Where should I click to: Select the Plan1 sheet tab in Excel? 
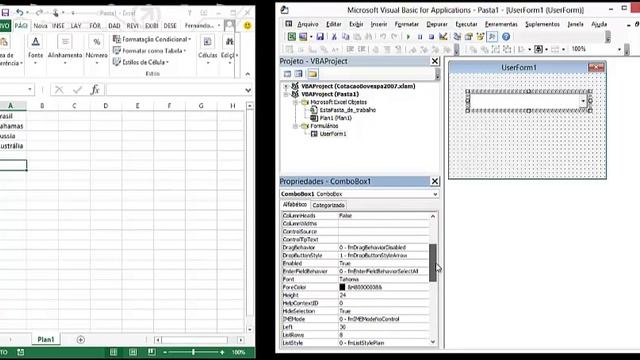(x=46, y=340)
